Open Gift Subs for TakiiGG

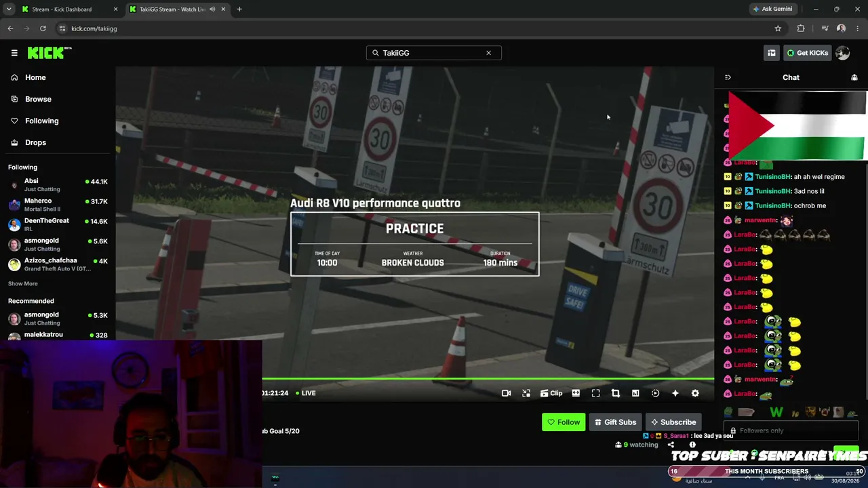tap(616, 422)
